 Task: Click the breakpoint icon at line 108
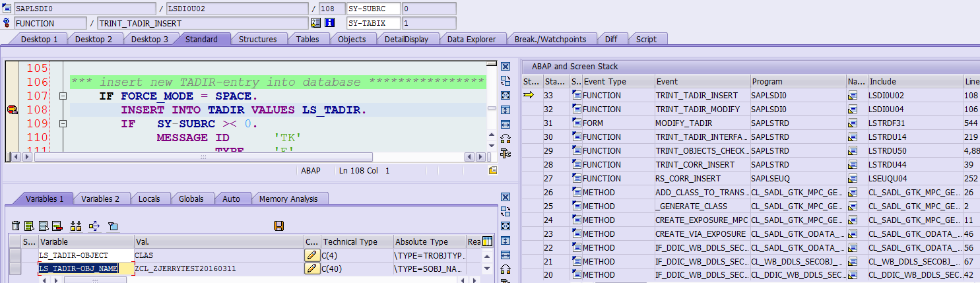[12, 110]
